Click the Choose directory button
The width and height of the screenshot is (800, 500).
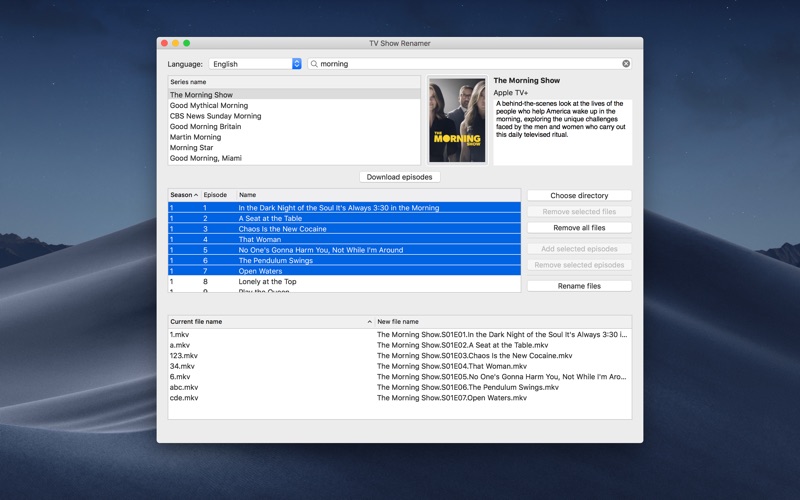point(579,195)
